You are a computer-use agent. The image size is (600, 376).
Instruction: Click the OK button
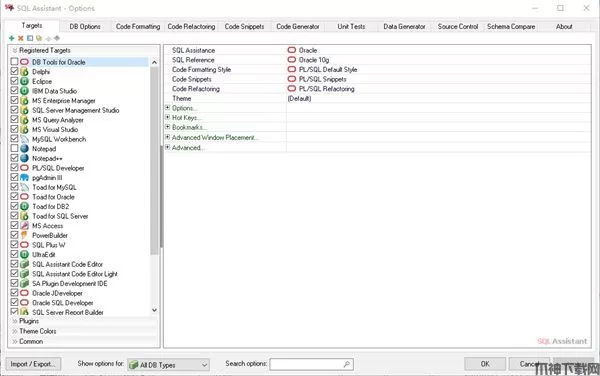coord(485,364)
